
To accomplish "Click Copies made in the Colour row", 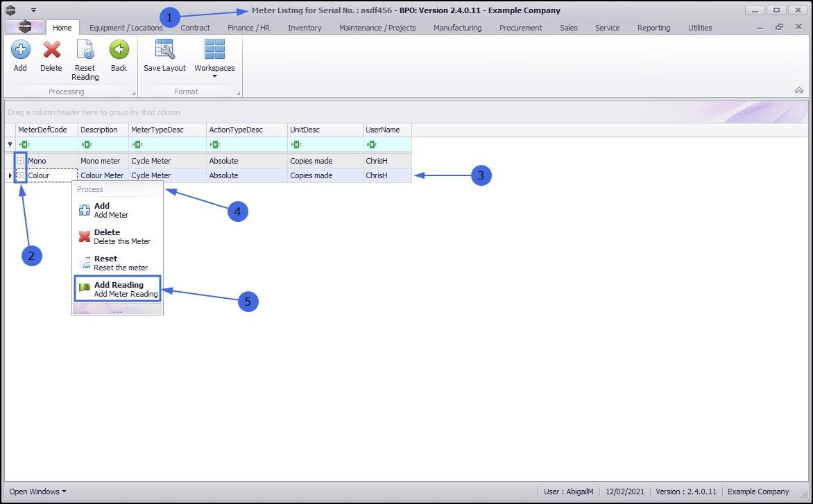I will coord(325,175).
